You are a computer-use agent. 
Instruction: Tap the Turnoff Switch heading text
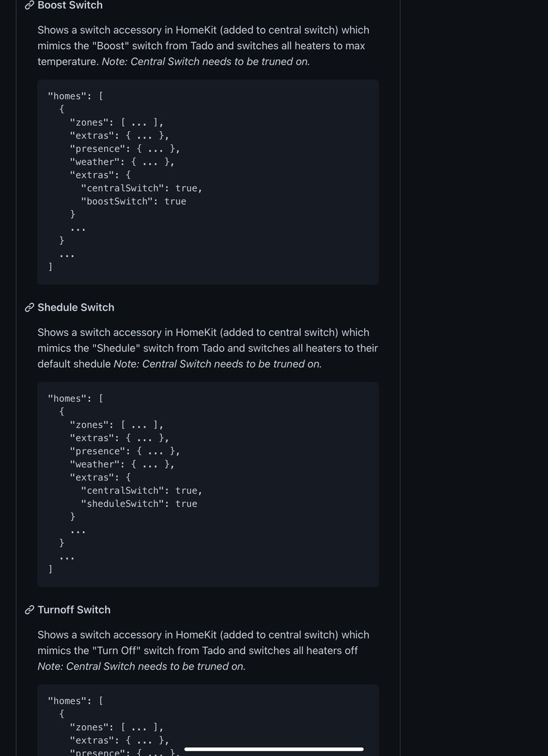click(x=74, y=610)
